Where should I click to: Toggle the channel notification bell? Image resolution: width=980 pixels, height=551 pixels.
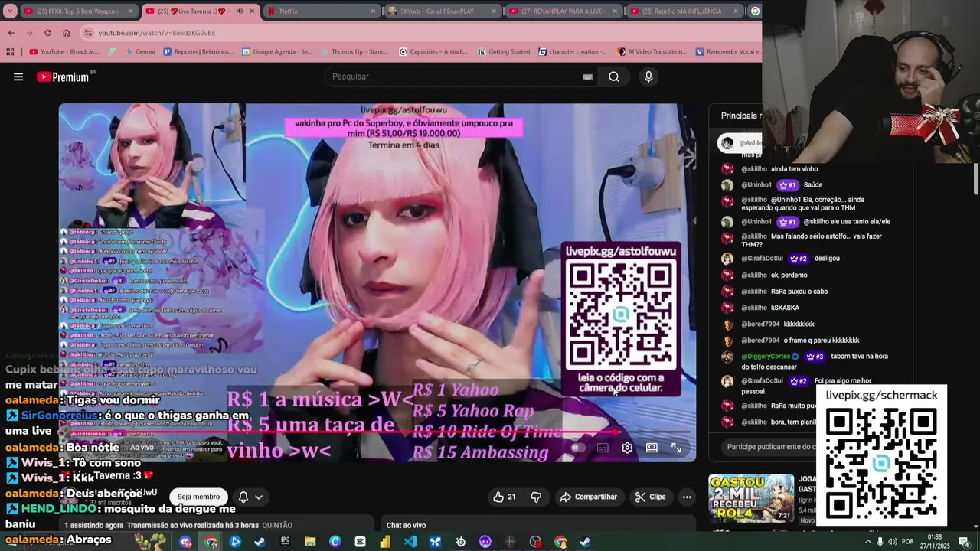tap(243, 497)
